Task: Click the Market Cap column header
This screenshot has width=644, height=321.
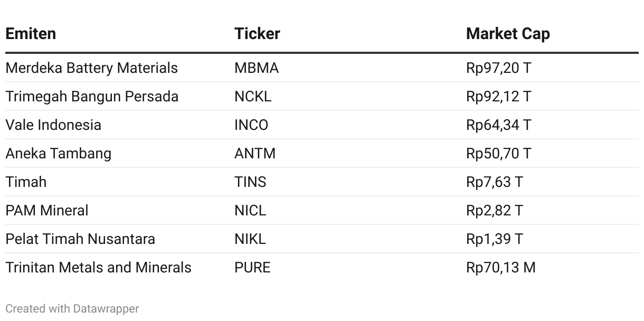Action: tap(508, 34)
